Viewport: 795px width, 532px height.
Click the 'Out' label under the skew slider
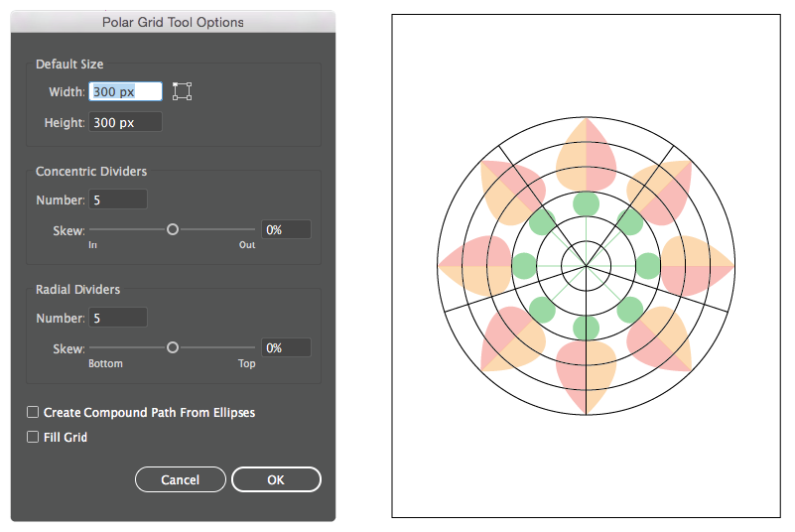[x=247, y=245]
